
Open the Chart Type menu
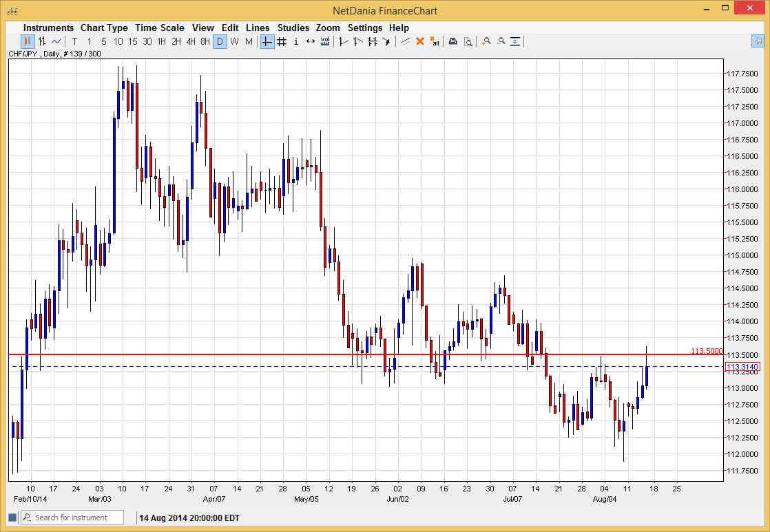pos(104,28)
